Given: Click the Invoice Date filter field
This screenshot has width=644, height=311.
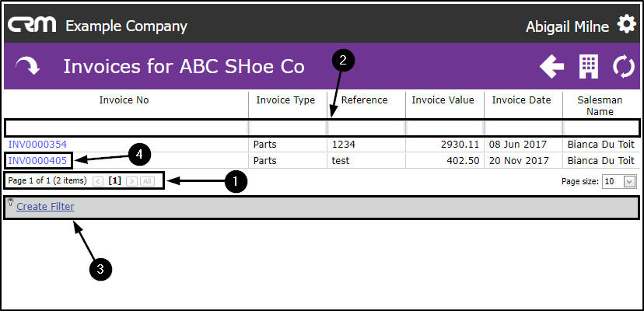Looking at the screenshot, I should click(523, 127).
